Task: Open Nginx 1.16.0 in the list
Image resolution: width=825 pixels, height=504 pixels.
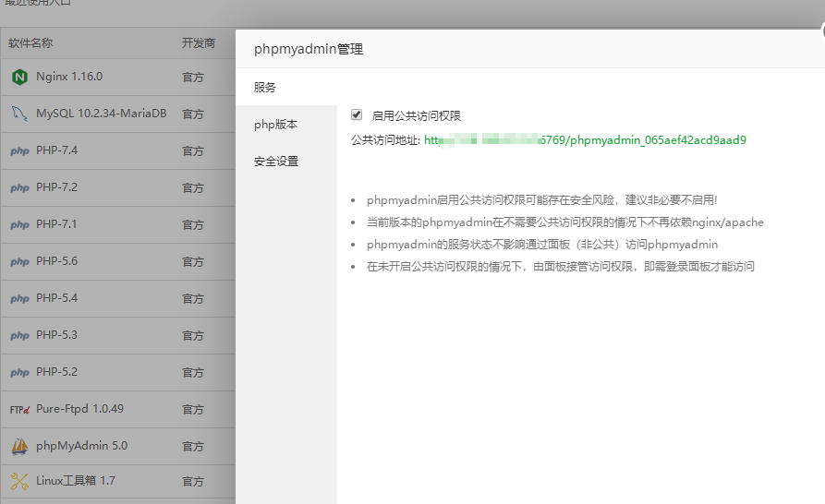Action: click(69, 77)
